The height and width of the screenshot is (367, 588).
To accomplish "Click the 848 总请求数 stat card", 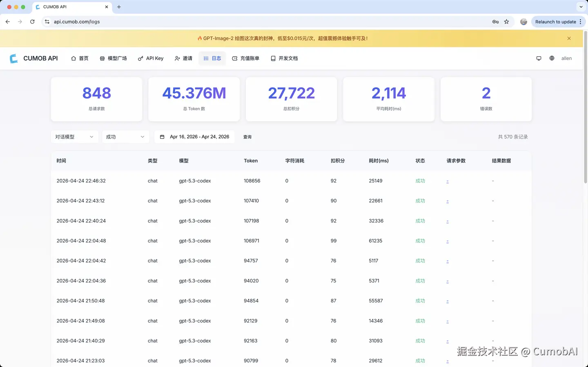I will click(97, 99).
